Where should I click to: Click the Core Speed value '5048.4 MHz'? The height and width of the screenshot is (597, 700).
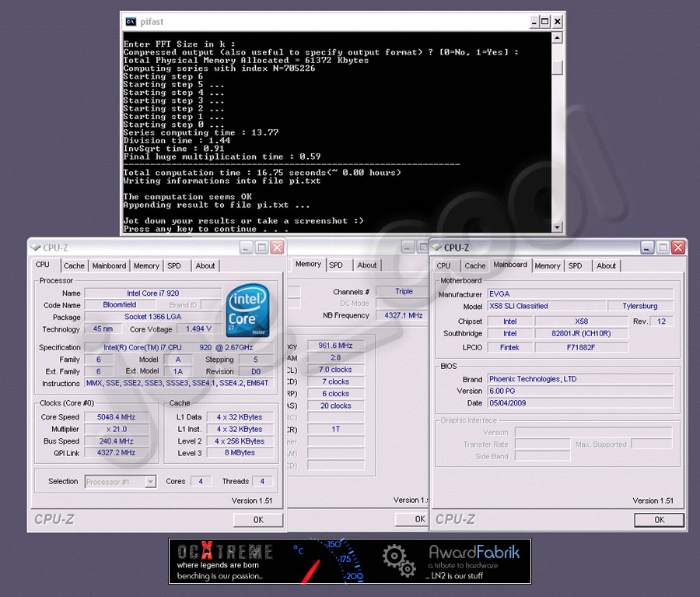tap(117, 417)
